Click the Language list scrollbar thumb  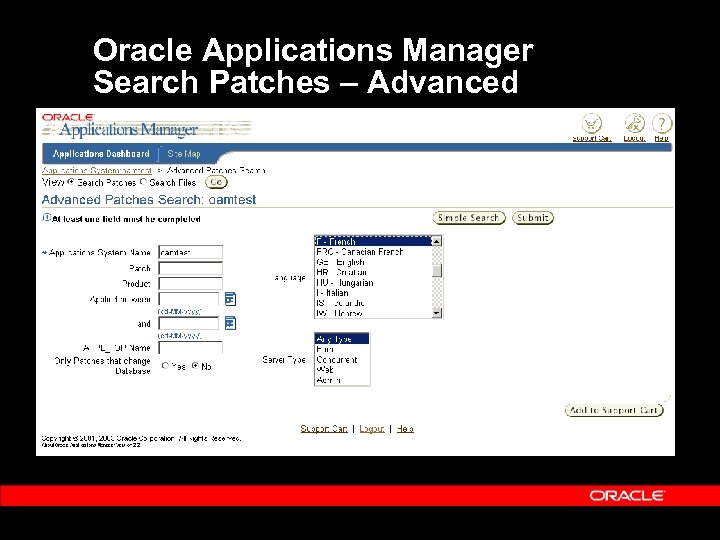(437, 270)
